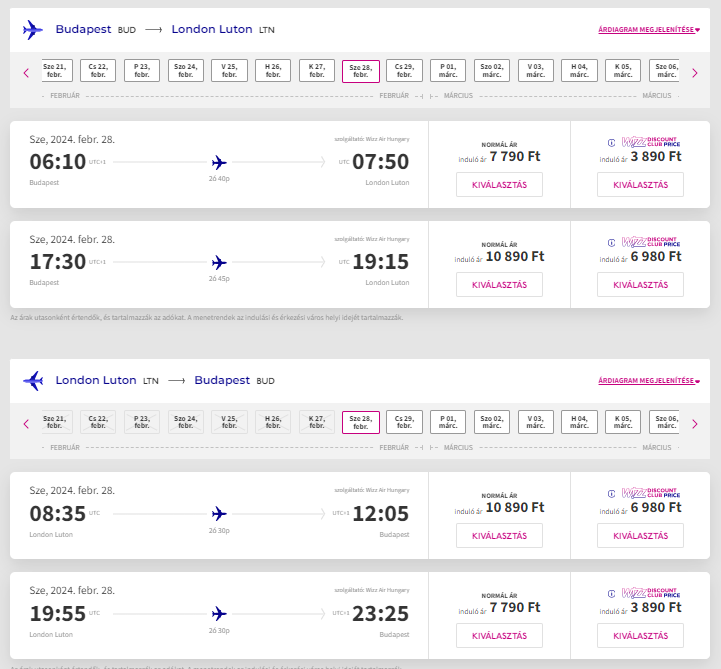Select outbound date V 25, febr.
The width and height of the screenshot is (721, 669).
[229, 71]
